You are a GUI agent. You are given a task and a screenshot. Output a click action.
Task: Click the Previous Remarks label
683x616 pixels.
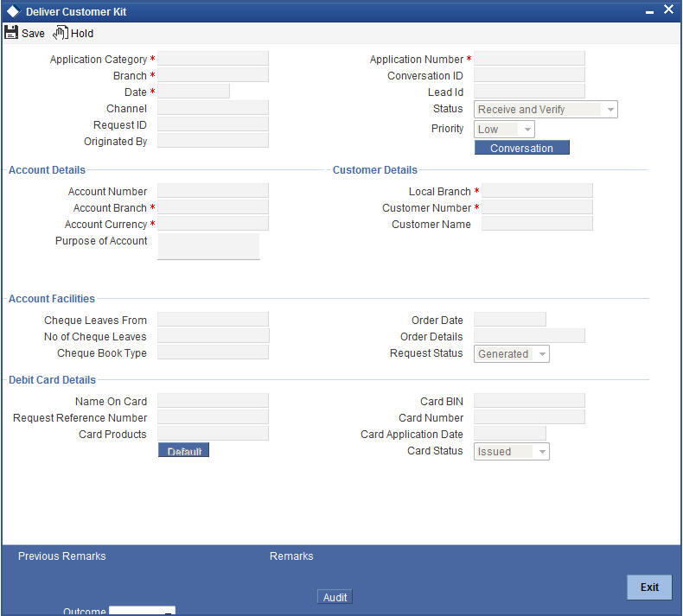(x=62, y=556)
